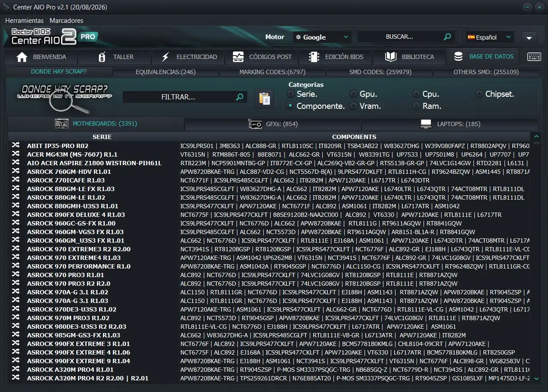The height and width of the screenshot is (392, 548).
Task: Click the magnifier icon in the BUSCAR field
Action: (448, 37)
